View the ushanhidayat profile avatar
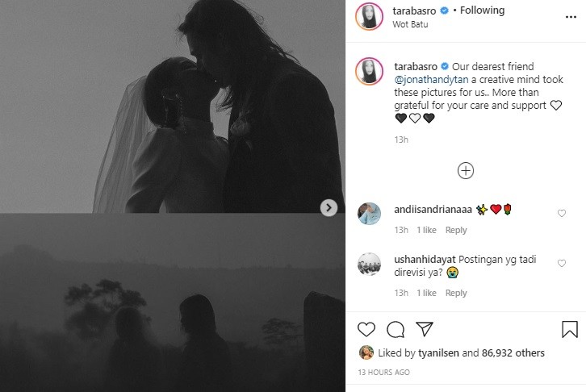 click(369, 265)
